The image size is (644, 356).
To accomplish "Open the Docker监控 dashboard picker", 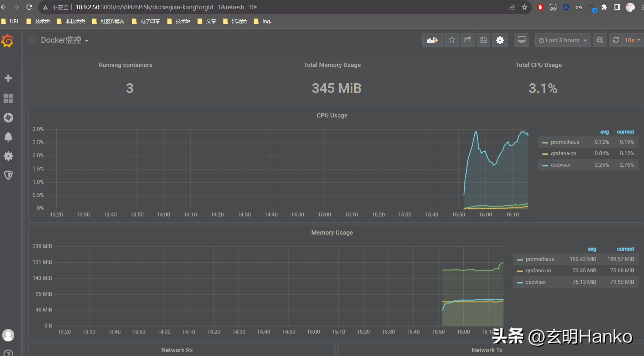I will point(65,40).
